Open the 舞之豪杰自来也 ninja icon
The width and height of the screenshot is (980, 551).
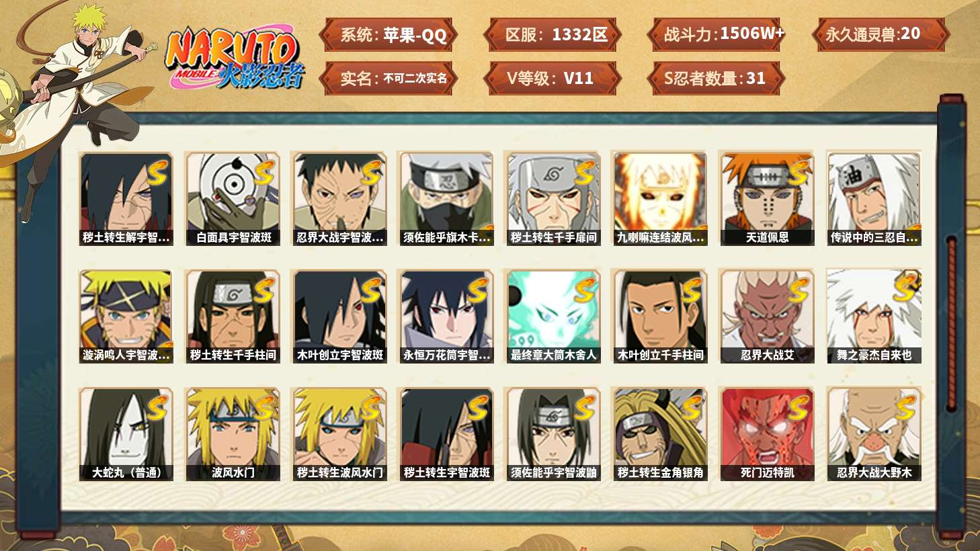coord(874,316)
